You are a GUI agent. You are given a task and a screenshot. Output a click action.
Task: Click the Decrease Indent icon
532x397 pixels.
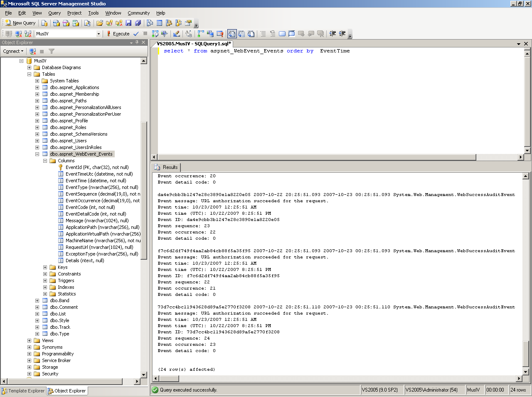click(x=332, y=34)
